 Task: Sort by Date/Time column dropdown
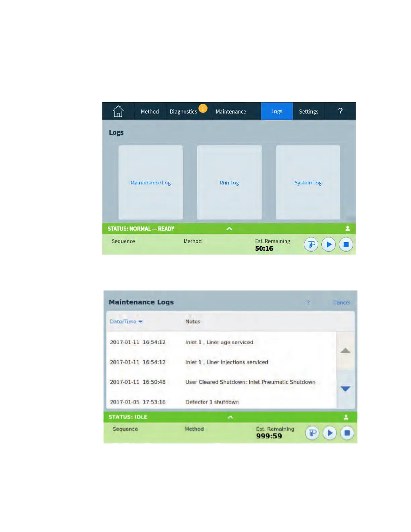point(126,321)
